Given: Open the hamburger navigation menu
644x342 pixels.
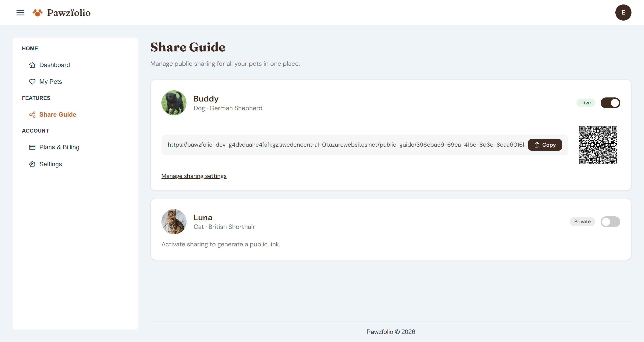Looking at the screenshot, I should point(20,13).
